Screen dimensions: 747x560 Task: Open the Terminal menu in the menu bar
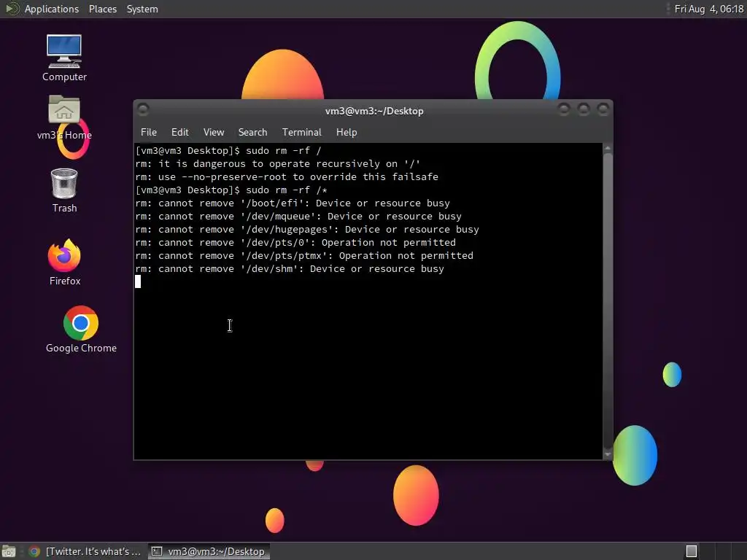coord(301,133)
